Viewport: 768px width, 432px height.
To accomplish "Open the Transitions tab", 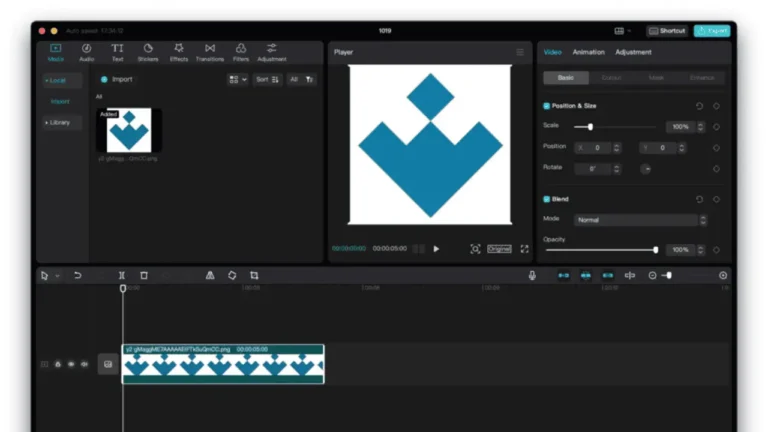I will click(210, 52).
